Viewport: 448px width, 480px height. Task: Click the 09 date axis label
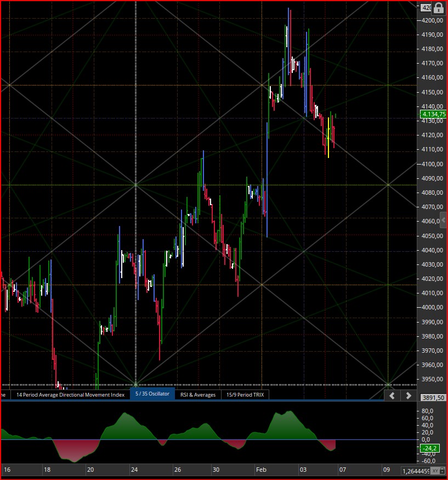click(x=387, y=470)
